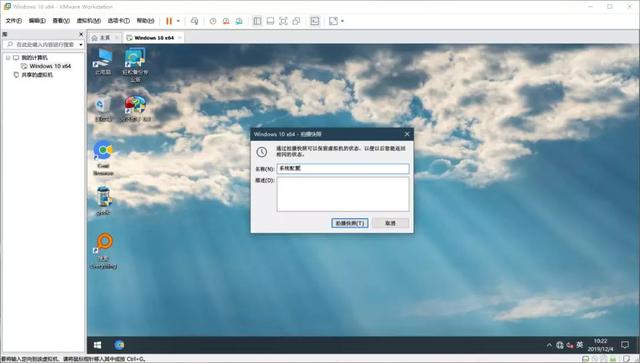
Task: Click the Unity mode toolbar icon
Action: point(296,21)
